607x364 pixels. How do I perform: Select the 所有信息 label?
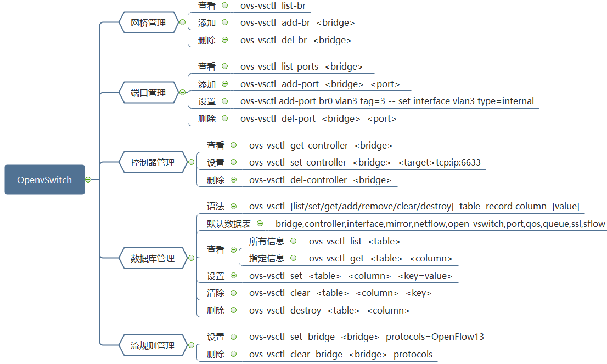pos(267,241)
